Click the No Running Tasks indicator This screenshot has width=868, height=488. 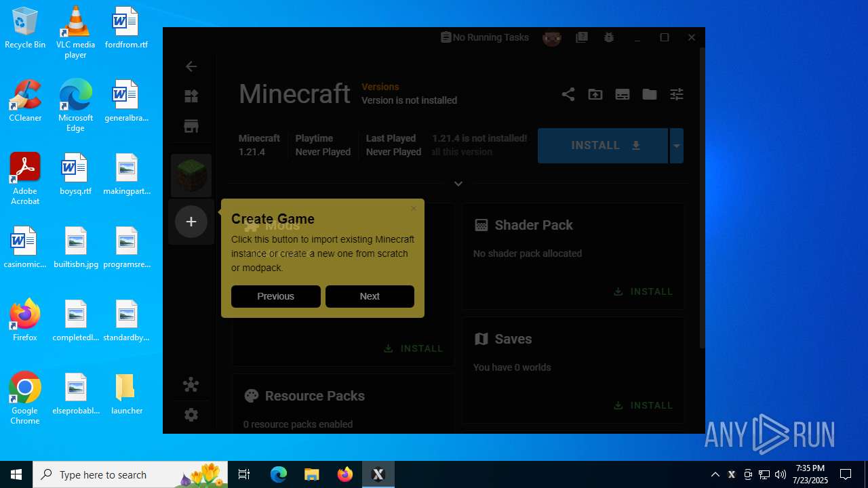[484, 37]
